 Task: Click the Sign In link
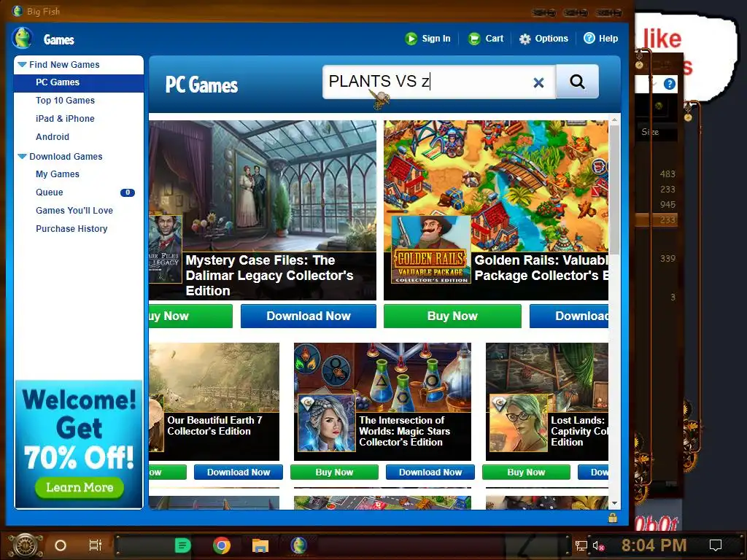tap(436, 39)
